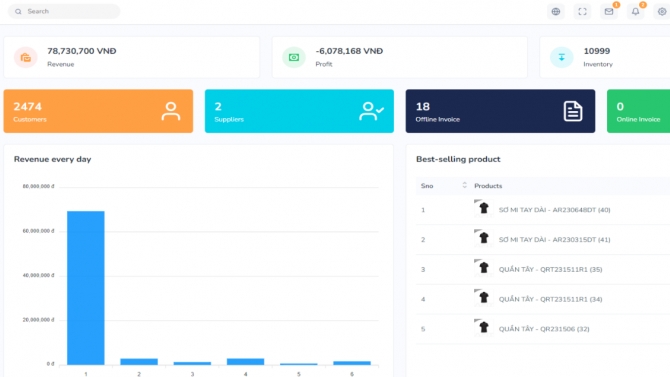This screenshot has height=377, width=670.
Task: Click the chart bar for day 6
Action: click(352, 363)
